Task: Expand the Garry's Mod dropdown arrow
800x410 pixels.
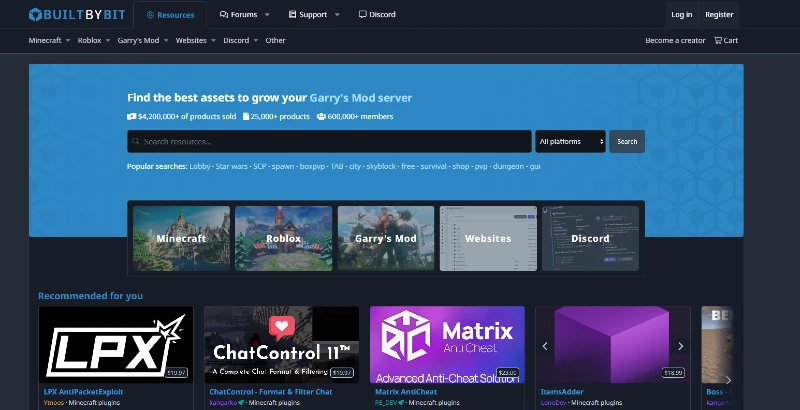Action: coord(166,41)
